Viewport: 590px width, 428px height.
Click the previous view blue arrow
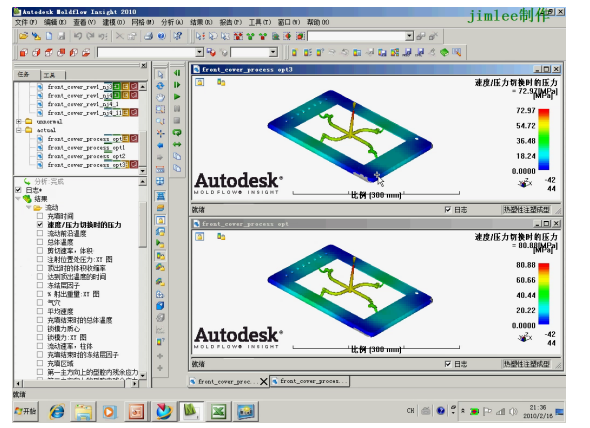(161, 145)
